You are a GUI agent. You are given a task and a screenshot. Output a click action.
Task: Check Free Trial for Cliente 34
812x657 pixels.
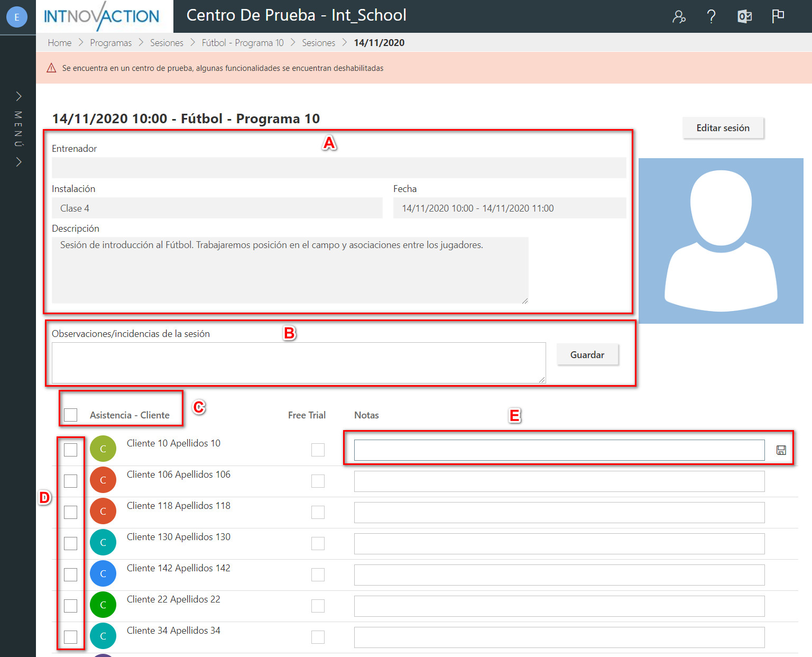(x=318, y=637)
